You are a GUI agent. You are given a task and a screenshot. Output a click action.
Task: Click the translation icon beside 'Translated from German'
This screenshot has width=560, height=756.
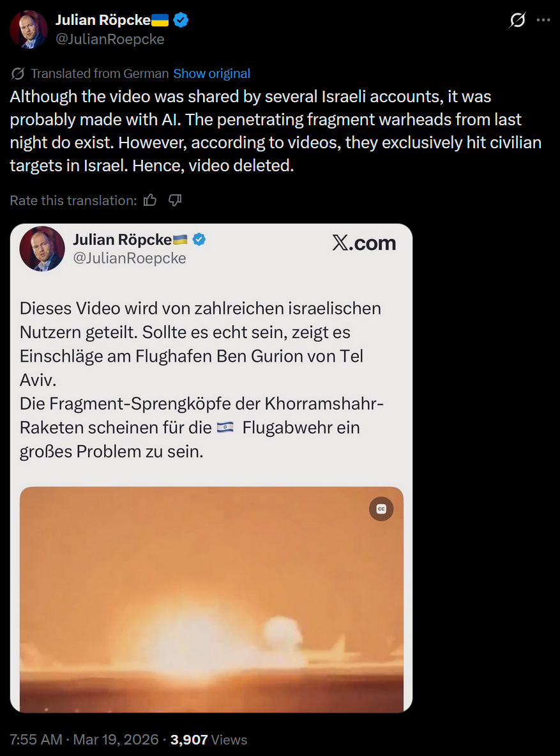click(x=18, y=73)
